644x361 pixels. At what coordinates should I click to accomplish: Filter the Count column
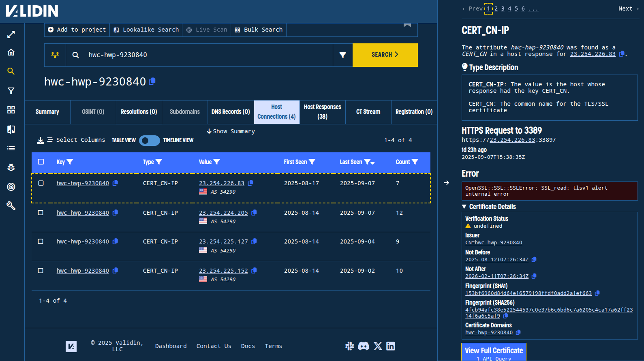click(415, 162)
